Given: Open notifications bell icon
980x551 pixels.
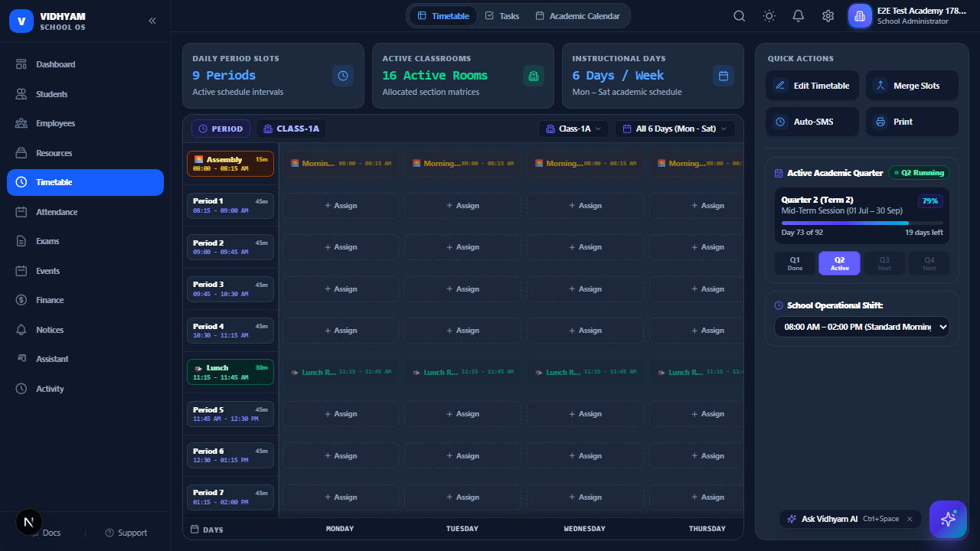Looking at the screenshot, I should pos(799,16).
